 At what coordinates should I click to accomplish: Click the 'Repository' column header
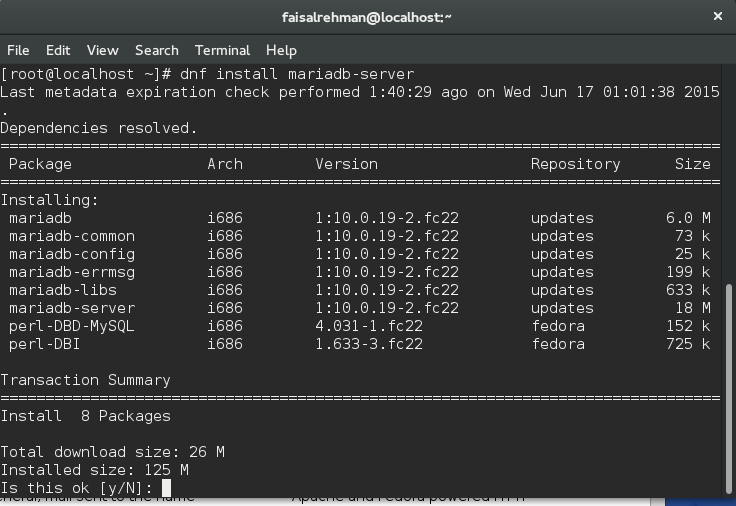point(575,164)
